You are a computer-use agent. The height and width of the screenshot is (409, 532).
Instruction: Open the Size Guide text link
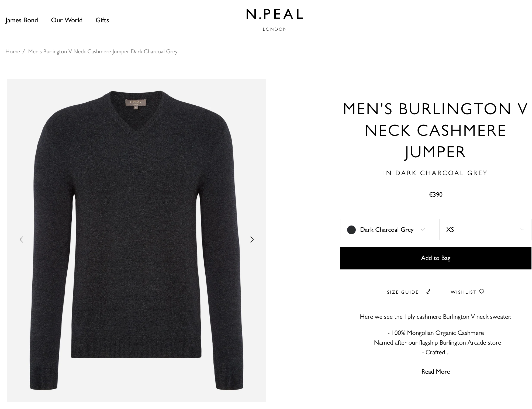403,292
